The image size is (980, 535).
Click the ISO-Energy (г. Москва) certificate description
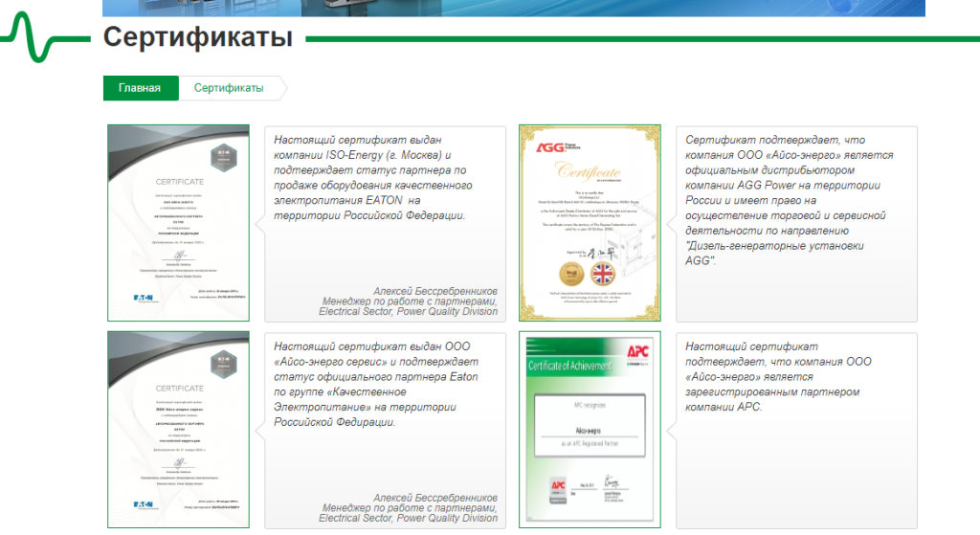tap(373, 177)
